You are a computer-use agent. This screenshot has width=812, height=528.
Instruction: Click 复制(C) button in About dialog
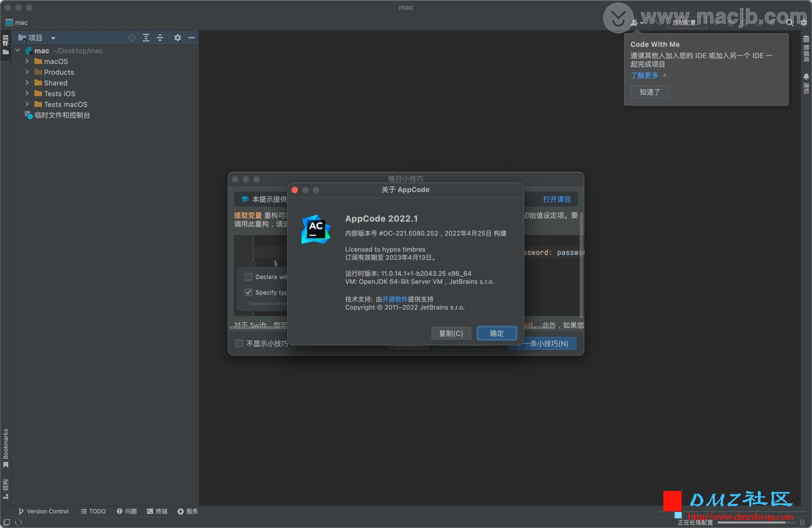[451, 333]
